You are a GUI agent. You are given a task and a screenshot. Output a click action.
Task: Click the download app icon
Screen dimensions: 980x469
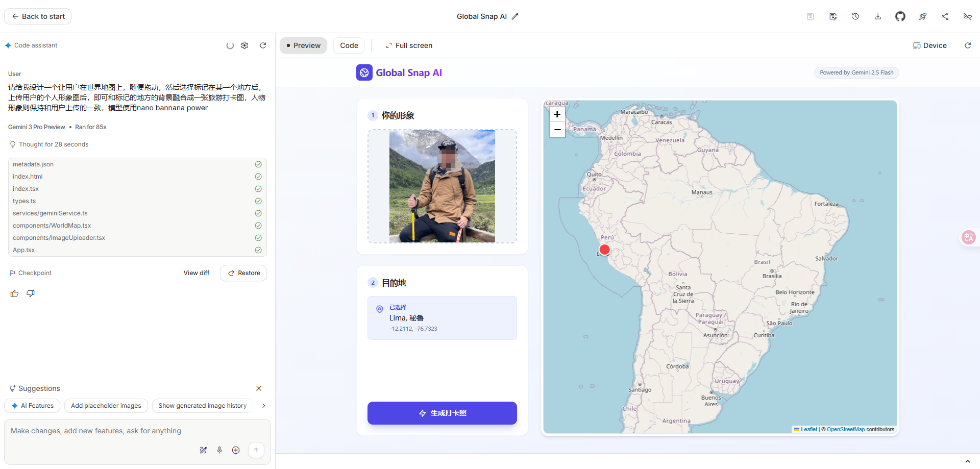(878, 16)
